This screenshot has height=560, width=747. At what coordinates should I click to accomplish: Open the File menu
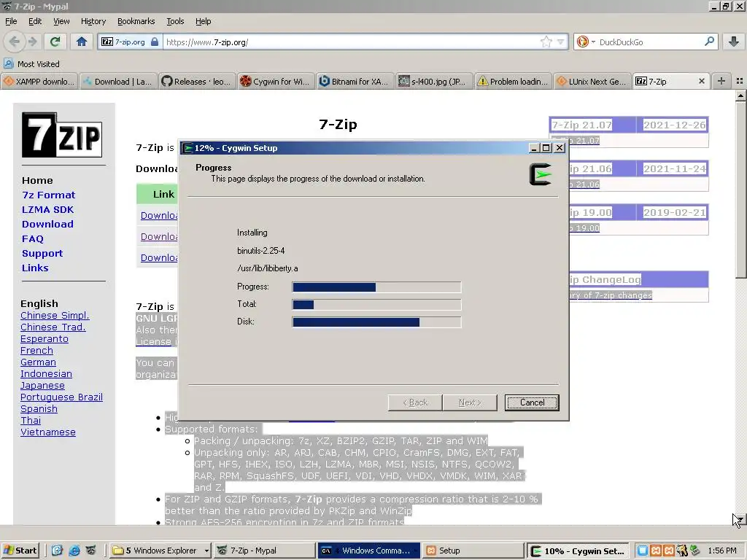pos(11,21)
